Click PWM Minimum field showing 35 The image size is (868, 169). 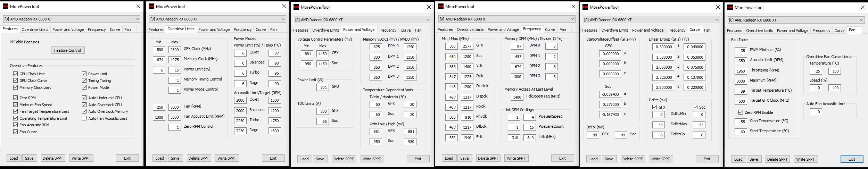(x=741, y=51)
